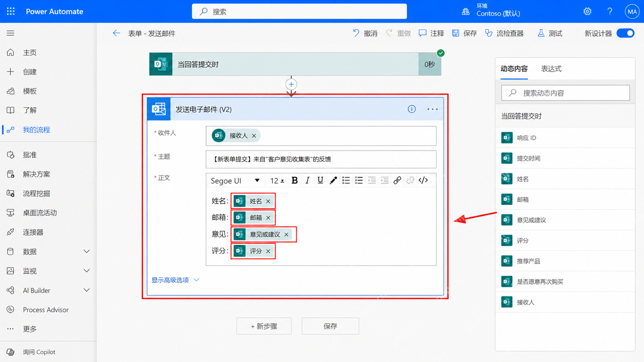The image size is (644, 362).
Task: Click the bottom 保存 button
Action: pos(330,326)
